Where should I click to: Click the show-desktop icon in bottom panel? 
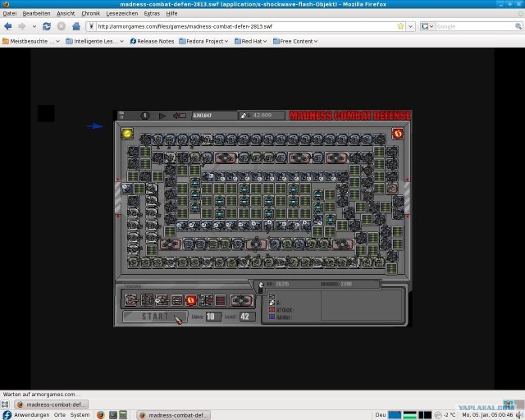point(5,404)
